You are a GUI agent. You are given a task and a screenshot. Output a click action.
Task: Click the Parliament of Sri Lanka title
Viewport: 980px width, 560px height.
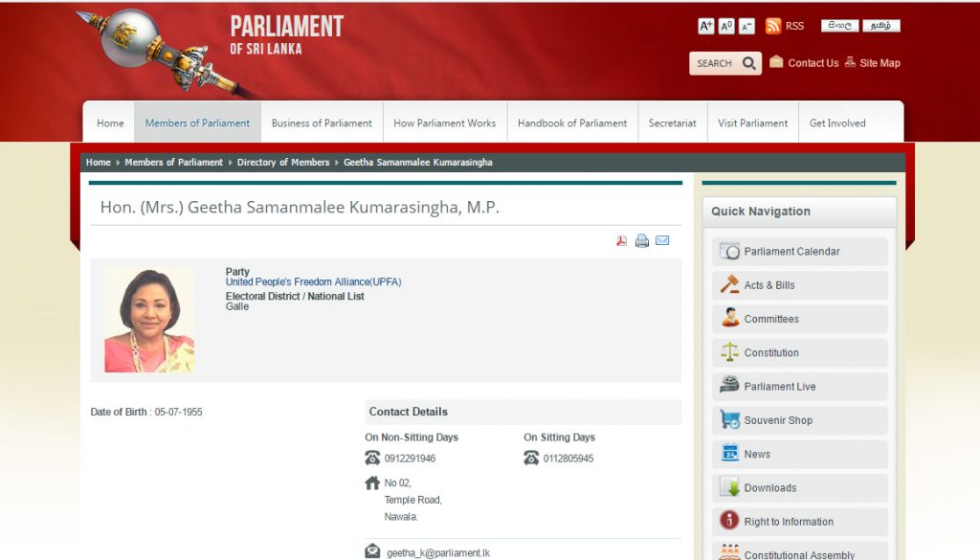(287, 35)
